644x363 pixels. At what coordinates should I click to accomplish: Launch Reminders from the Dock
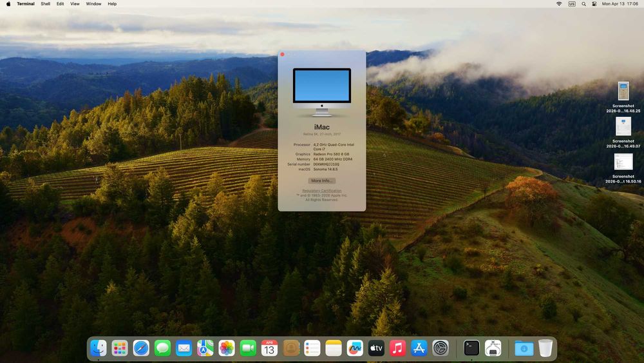tap(312, 349)
